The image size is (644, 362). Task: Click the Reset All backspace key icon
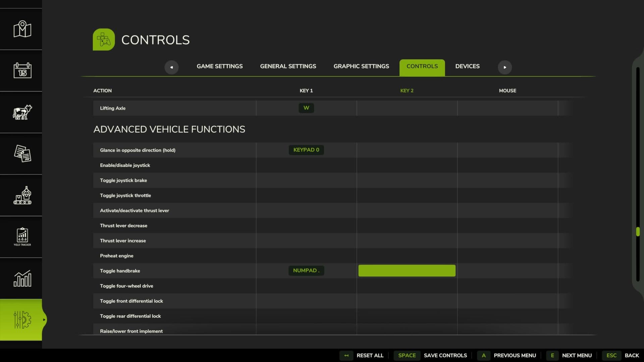point(346,355)
